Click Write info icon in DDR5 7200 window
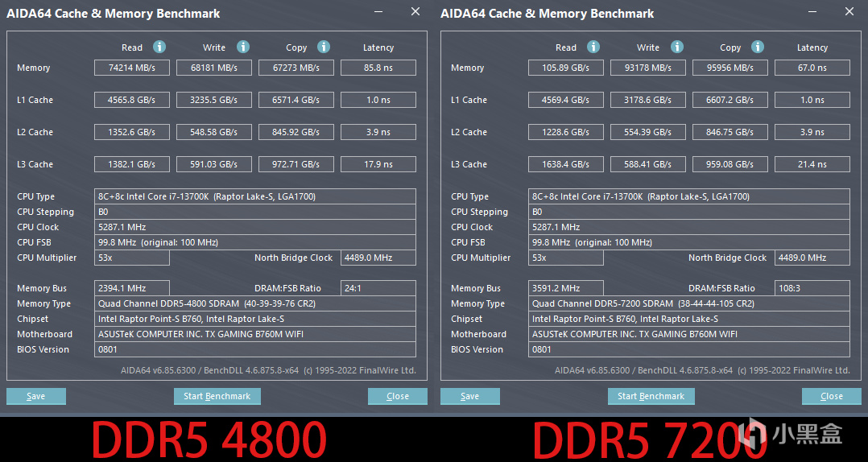Viewport: 868px width, 462px height. 677,47
